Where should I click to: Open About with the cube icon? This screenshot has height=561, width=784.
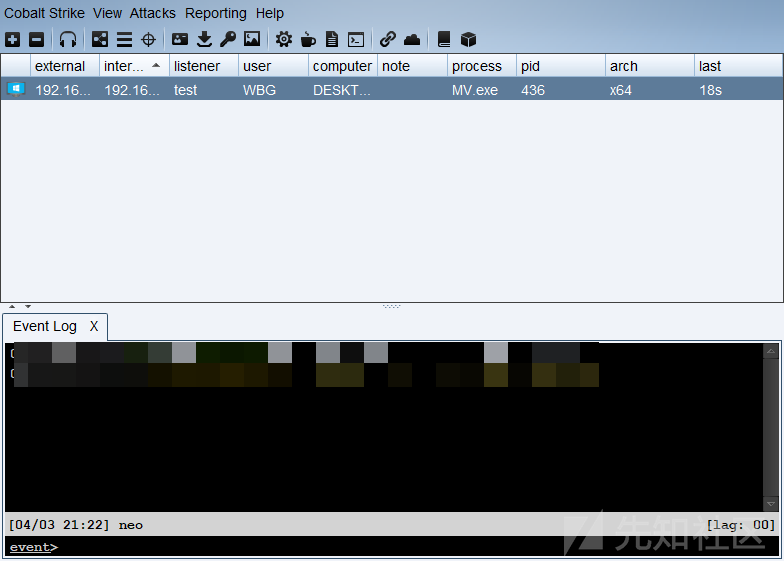pyautogui.click(x=468, y=40)
